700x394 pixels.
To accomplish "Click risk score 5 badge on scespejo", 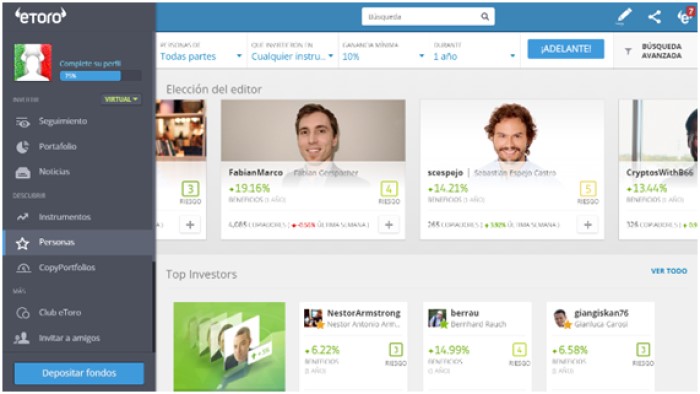I will click(588, 189).
